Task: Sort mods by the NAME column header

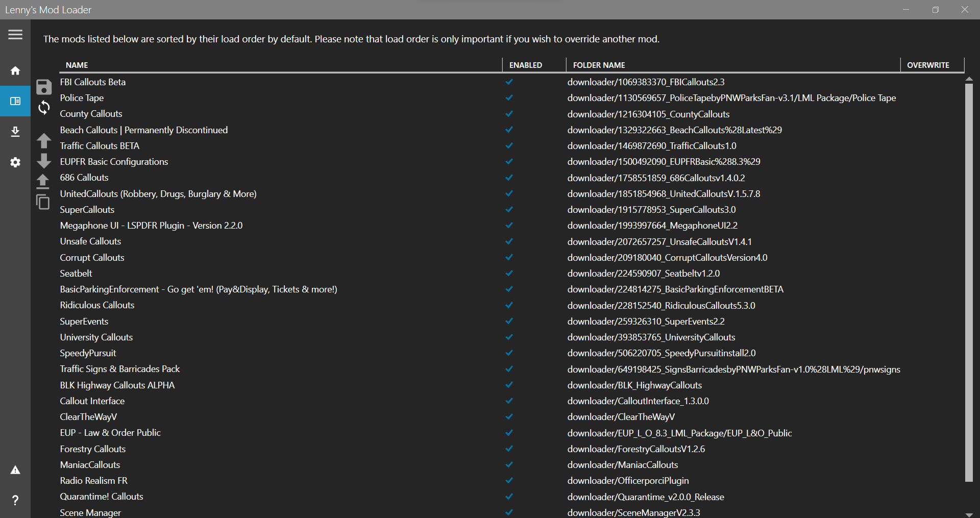Action: point(77,65)
